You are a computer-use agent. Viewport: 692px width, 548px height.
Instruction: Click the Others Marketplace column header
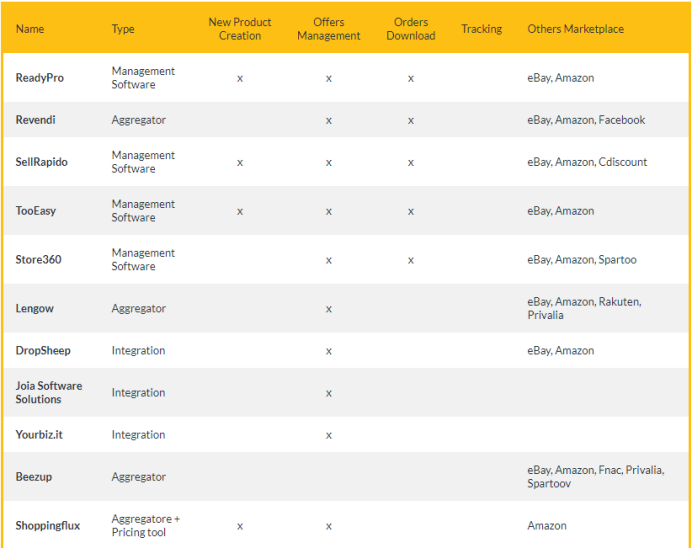click(x=575, y=29)
